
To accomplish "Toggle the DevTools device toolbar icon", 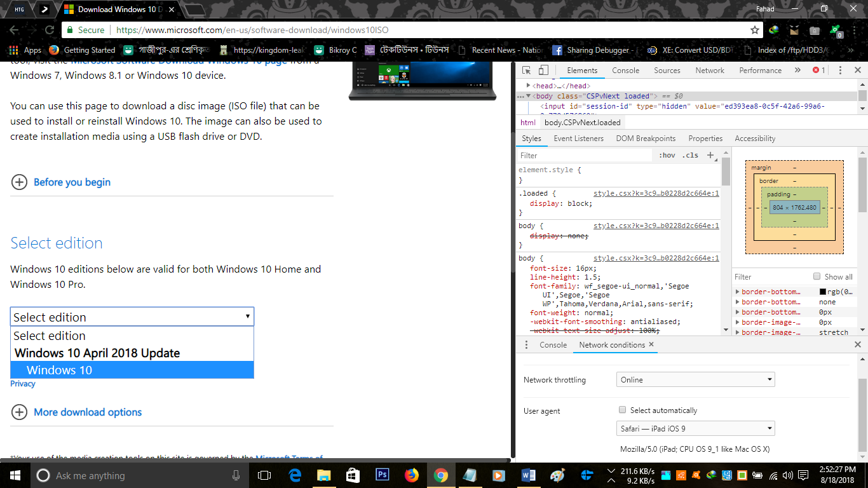I will [x=543, y=71].
